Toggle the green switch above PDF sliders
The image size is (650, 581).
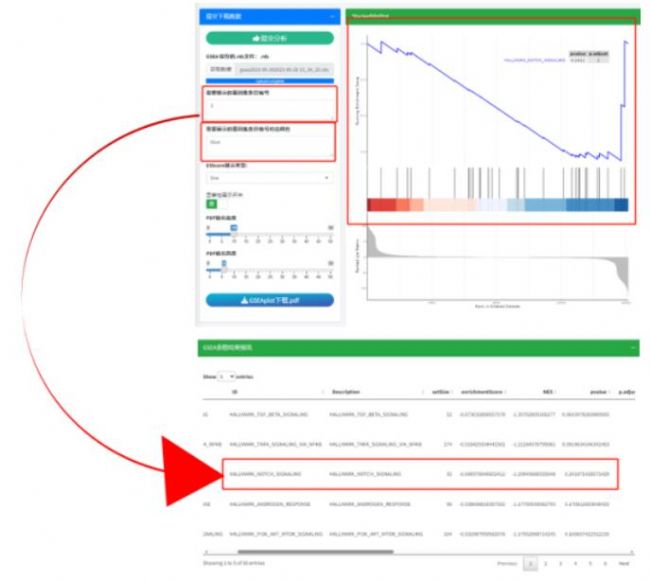[x=212, y=203]
